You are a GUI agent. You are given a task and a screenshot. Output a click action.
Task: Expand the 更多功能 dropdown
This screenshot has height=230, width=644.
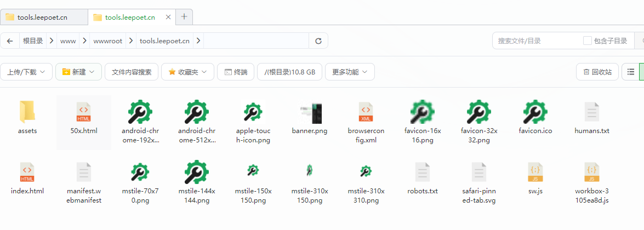[x=350, y=72]
